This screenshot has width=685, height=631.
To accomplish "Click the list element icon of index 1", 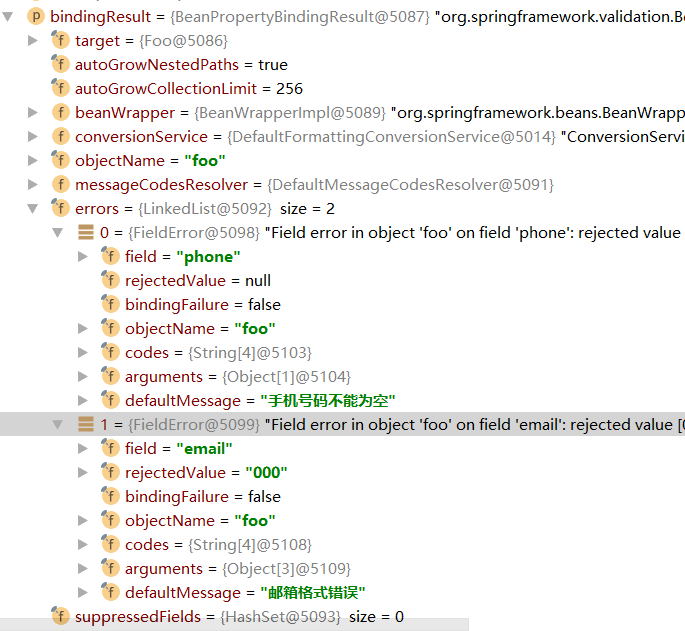I will (x=86, y=424).
